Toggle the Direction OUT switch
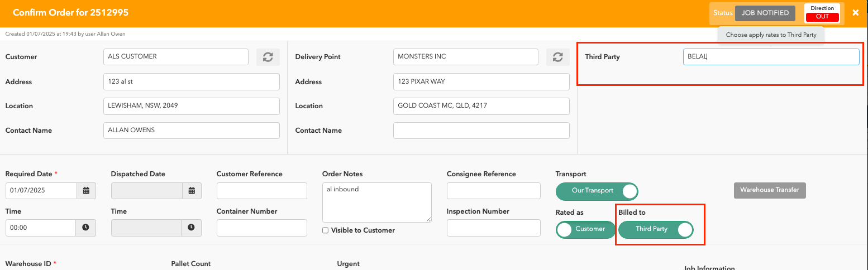This screenshot has width=868, height=270. click(x=822, y=13)
